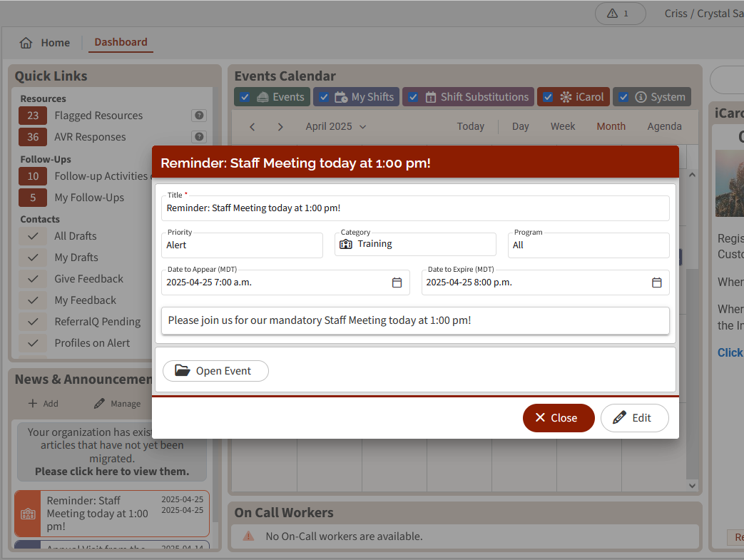Toggle the Events calendar filter checkbox

coord(245,97)
